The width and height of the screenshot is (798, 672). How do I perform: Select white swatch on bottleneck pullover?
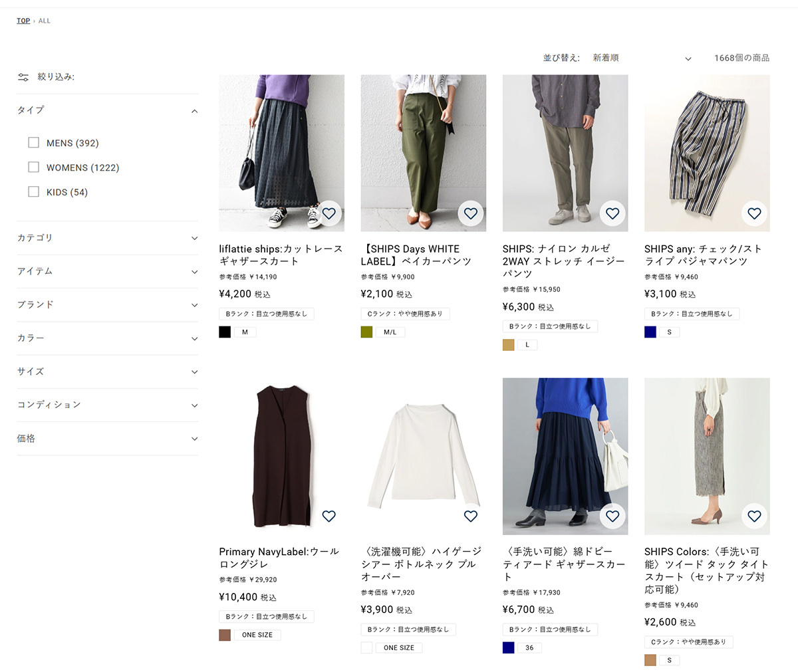366,647
